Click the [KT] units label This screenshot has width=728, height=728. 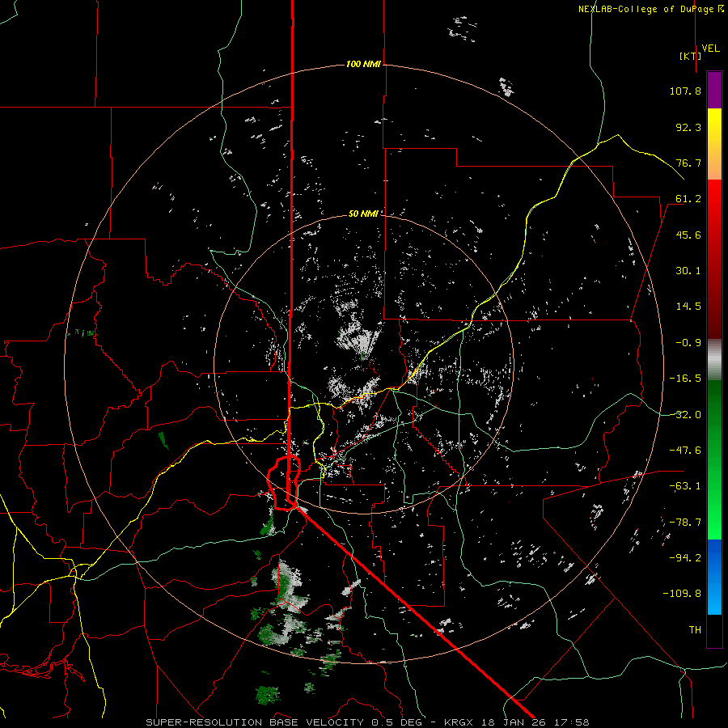[691, 56]
